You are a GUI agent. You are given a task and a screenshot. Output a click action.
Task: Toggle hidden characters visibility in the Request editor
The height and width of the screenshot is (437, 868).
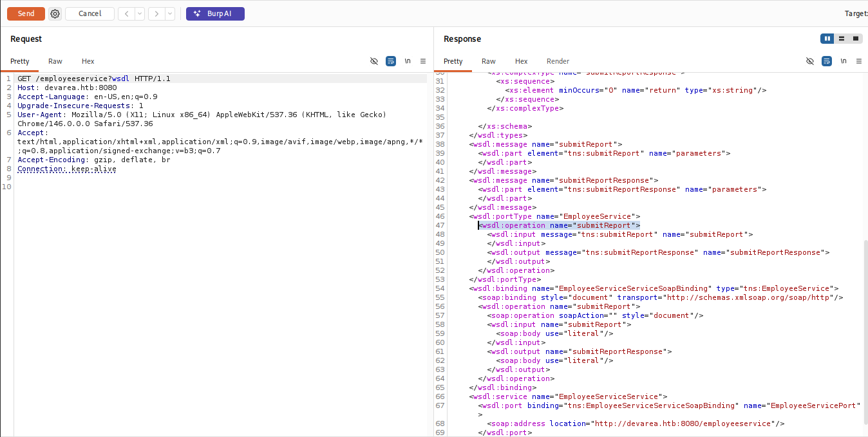point(374,61)
